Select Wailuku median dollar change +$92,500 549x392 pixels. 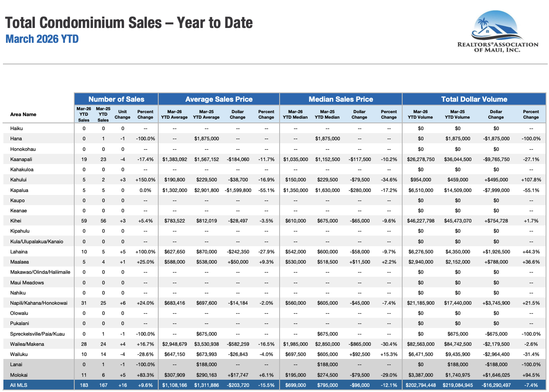pos(359,354)
